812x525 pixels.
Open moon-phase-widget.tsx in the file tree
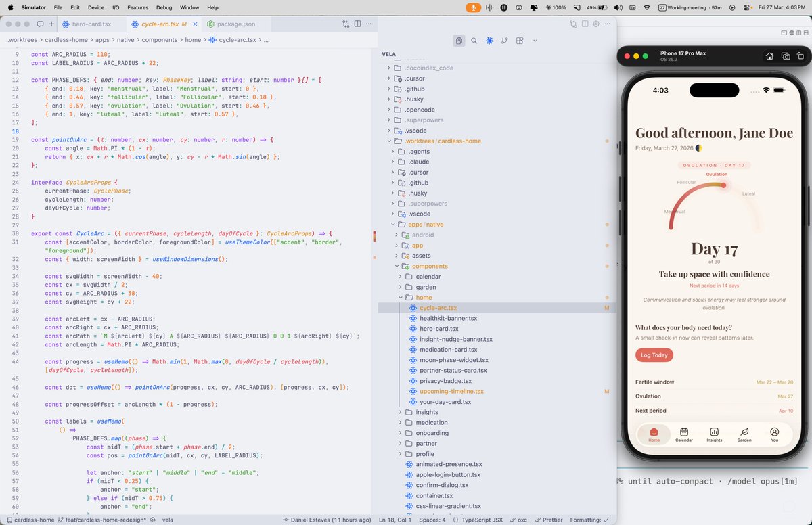pos(453,360)
